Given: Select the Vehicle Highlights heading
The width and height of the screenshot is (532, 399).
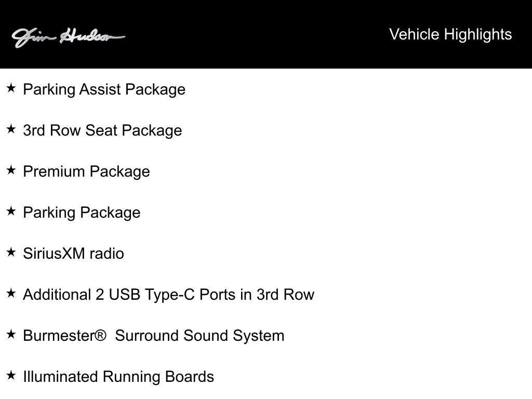Looking at the screenshot, I should [x=450, y=35].
